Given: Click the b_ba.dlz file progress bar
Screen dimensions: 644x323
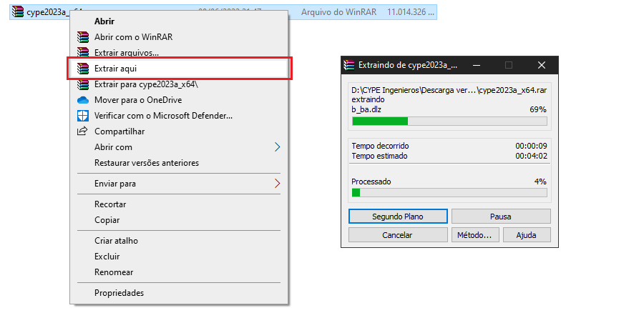Looking at the screenshot, I should point(450,121).
